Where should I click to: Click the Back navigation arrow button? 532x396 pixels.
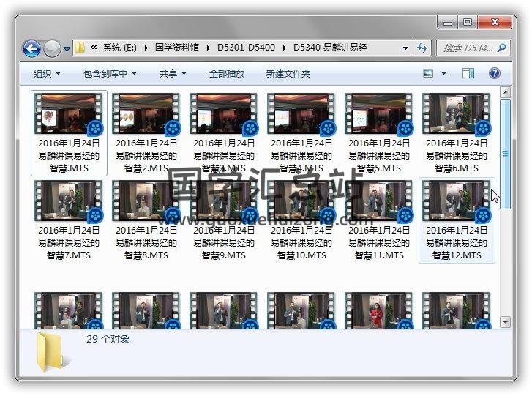31,48
